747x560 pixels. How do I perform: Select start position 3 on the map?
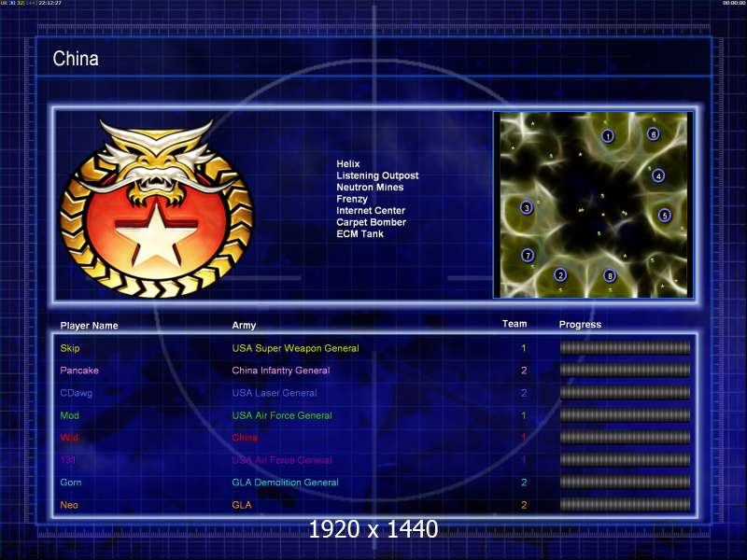(x=527, y=207)
